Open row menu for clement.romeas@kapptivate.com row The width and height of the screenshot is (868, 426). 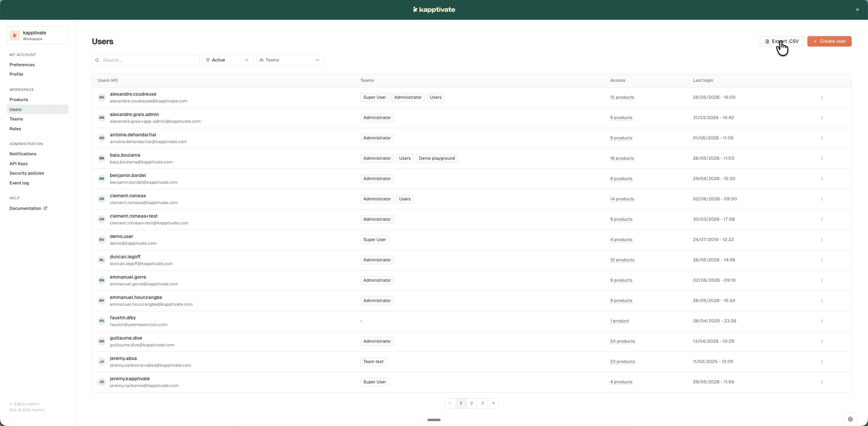(x=821, y=199)
